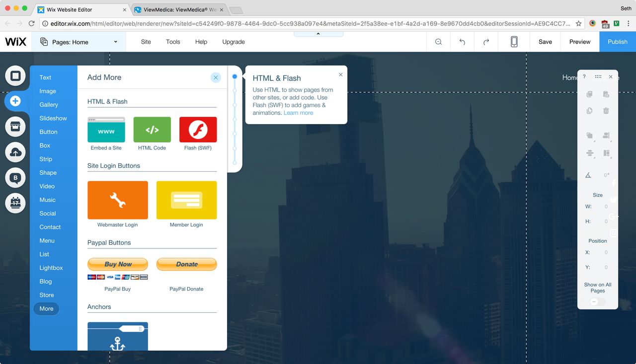Click the help question mark on floating toolbar
The image size is (636, 364).
click(x=584, y=77)
